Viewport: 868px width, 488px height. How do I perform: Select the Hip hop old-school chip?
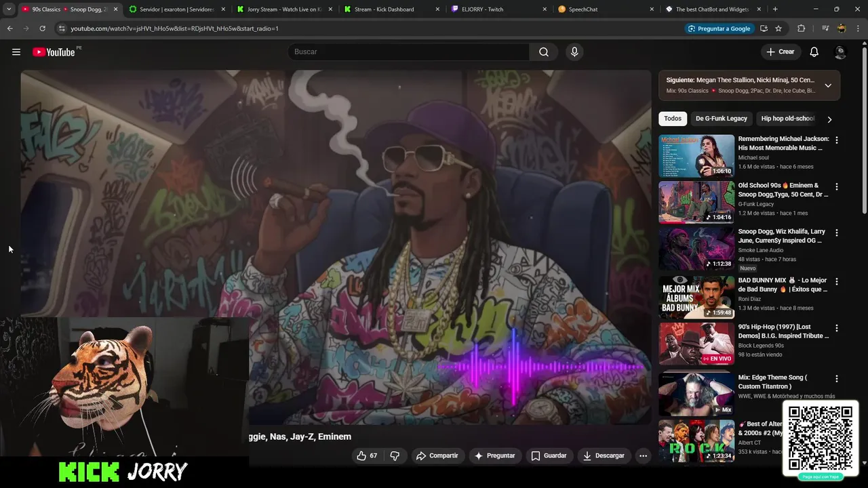pyautogui.click(x=787, y=119)
